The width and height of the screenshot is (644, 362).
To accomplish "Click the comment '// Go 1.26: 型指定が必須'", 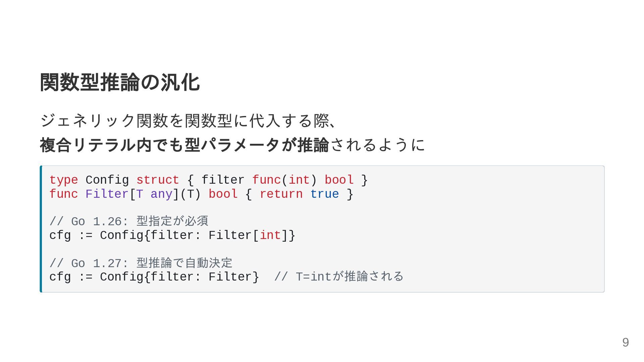I will pyautogui.click(x=129, y=221).
